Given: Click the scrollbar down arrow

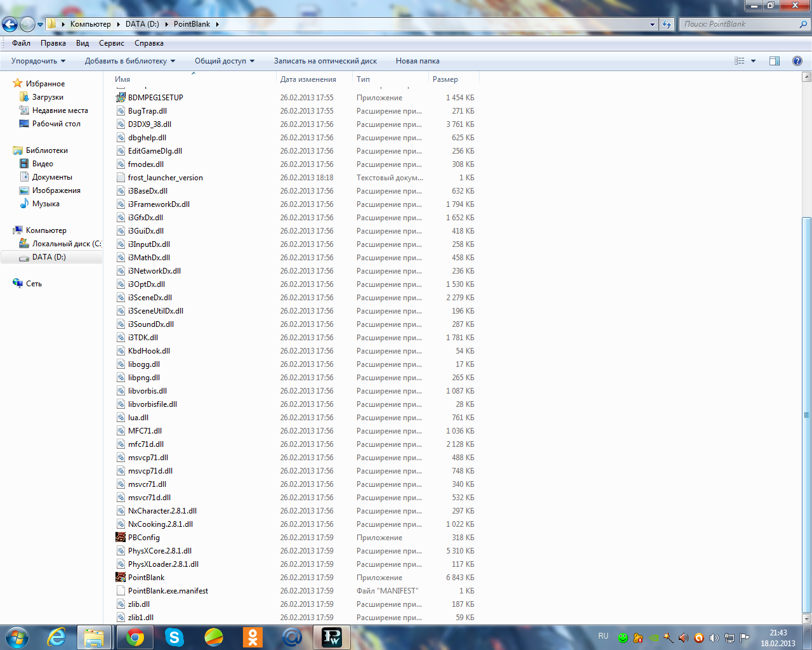Looking at the screenshot, I should click(806, 618).
